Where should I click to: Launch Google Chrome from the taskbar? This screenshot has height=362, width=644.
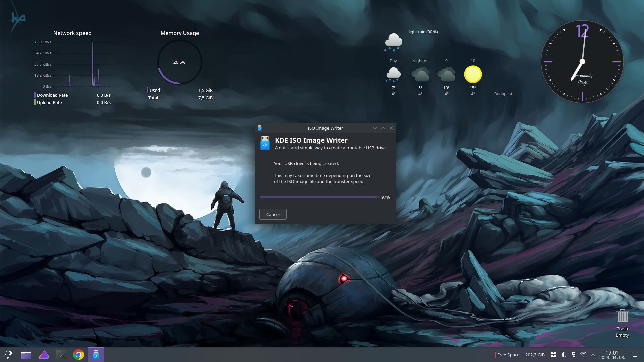click(78, 354)
